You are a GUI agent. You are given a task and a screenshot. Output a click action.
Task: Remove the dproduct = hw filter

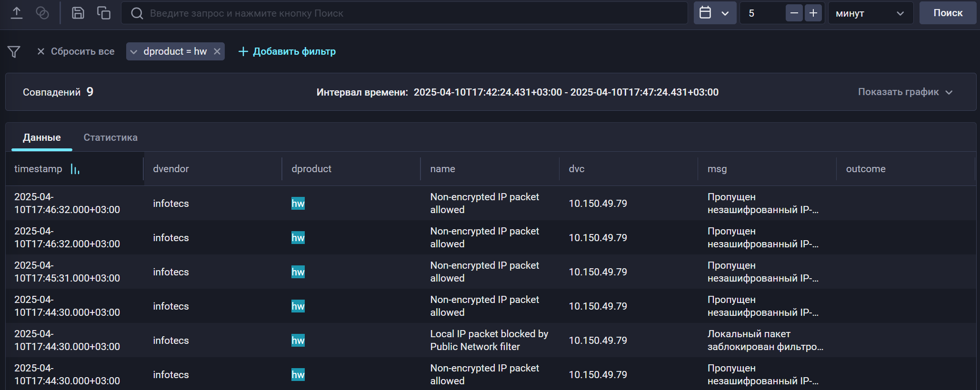217,51
